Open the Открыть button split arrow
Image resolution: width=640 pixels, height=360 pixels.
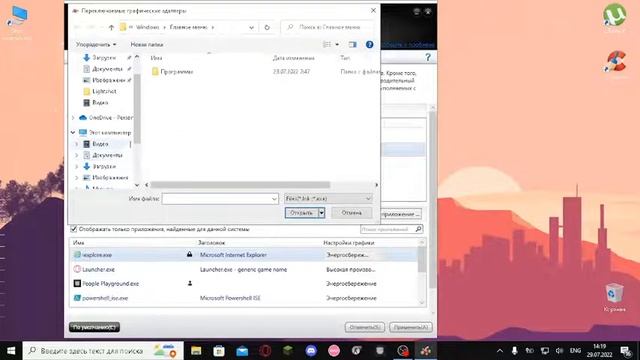pos(322,213)
